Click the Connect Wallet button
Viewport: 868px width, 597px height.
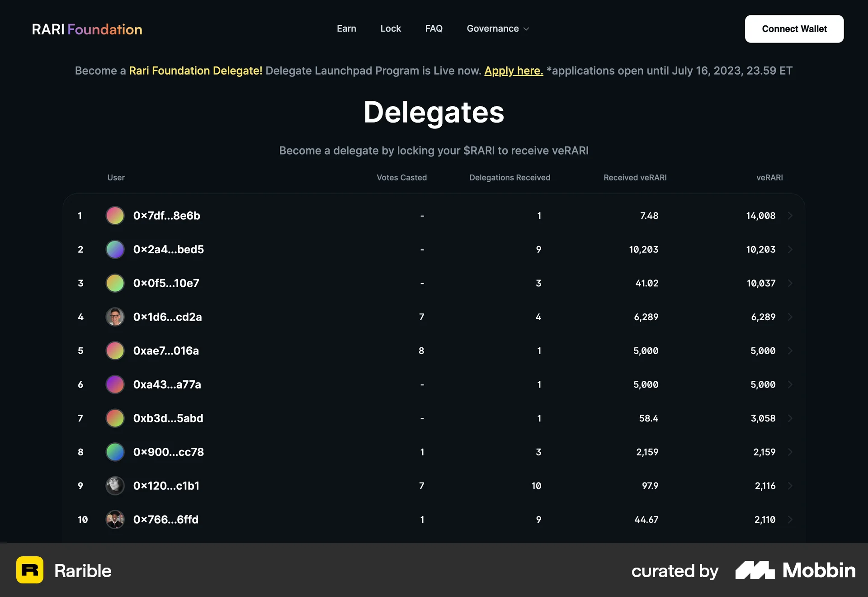point(794,28)
